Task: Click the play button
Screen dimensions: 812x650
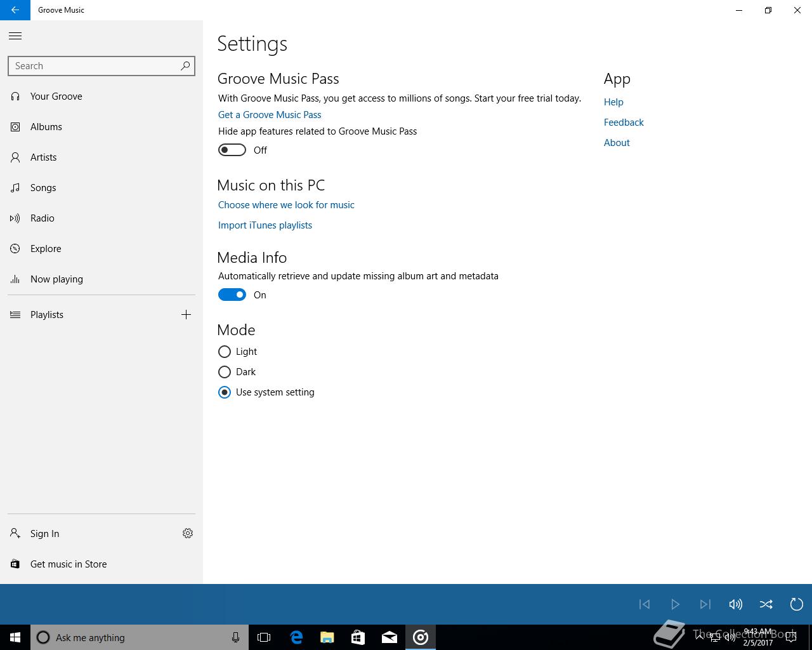Action: point(675,604)
